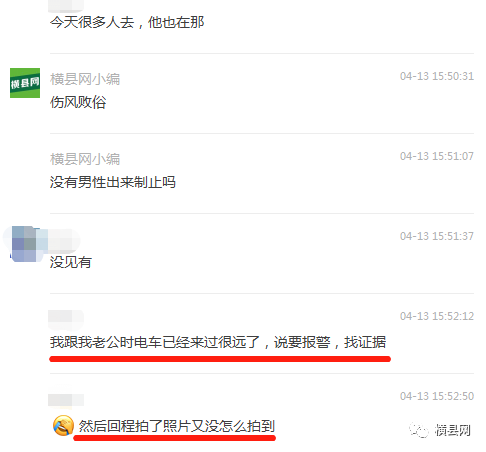Open the first 横县网小编 username
The image size is (486, 452).
tap(85, 79)
